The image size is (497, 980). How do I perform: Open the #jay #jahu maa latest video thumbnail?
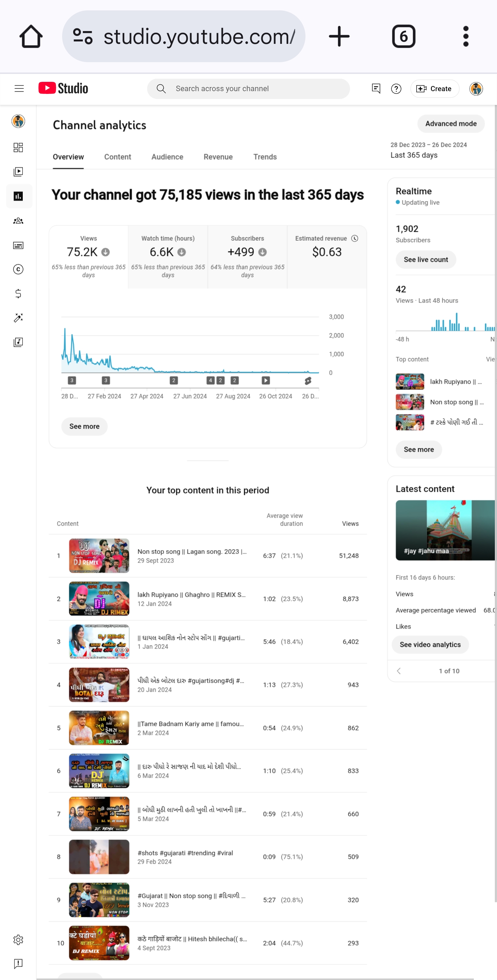[446, 530]
